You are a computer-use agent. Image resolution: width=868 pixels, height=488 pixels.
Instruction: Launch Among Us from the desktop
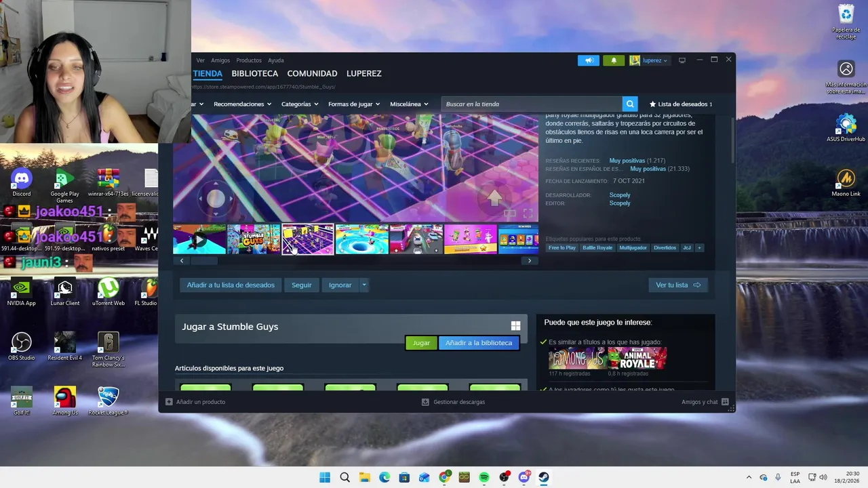pos(65,401)
